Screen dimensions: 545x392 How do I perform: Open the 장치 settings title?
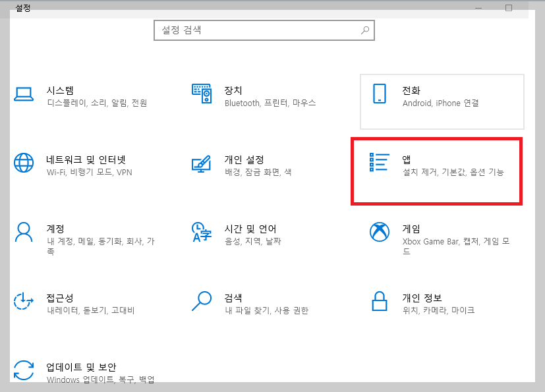point(233,91)
